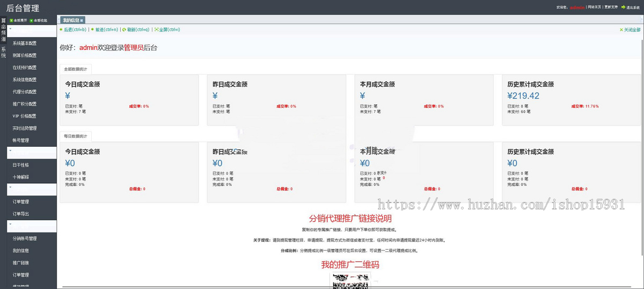
Task: Close the 我的信息 tab
Action: [x=82, y=20]
